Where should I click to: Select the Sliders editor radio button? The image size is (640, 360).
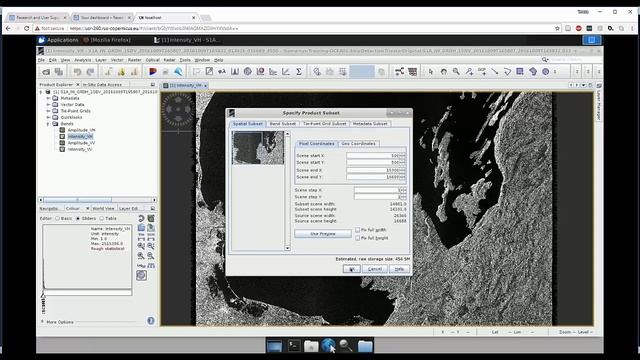(78, 218)
